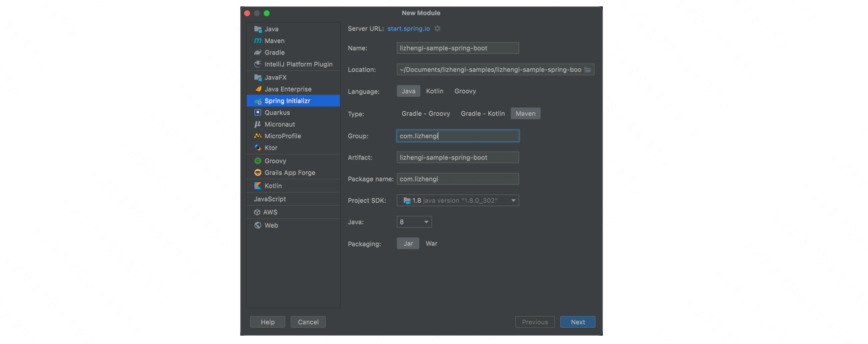
Task: Choose War packaging option
Action: coord(431,244)
